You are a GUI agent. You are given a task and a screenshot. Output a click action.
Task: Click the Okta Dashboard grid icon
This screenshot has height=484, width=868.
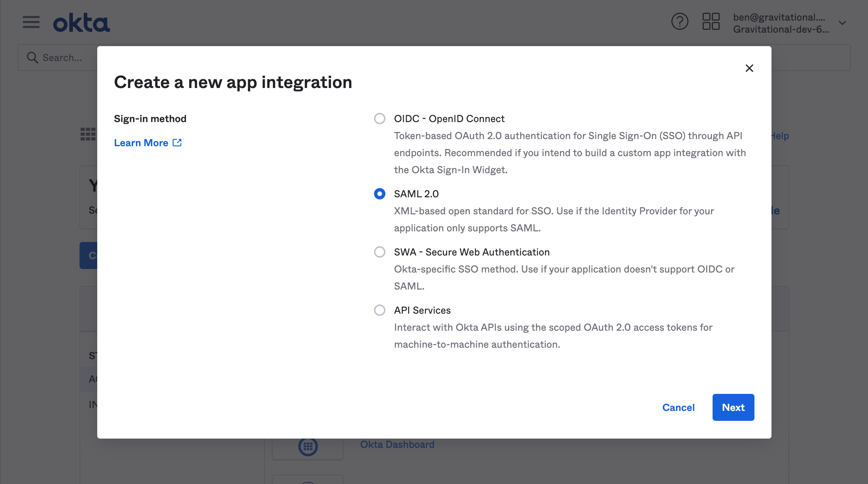[x=307, y=446]
